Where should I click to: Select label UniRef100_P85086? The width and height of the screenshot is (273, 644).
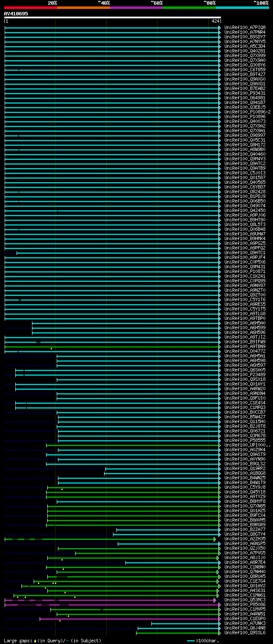tap(245, 604)
